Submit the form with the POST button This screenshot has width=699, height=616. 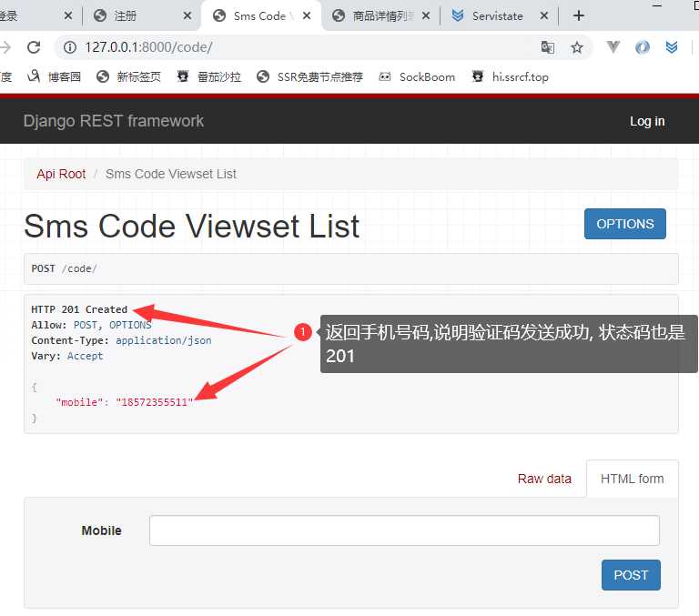(631, 575)
